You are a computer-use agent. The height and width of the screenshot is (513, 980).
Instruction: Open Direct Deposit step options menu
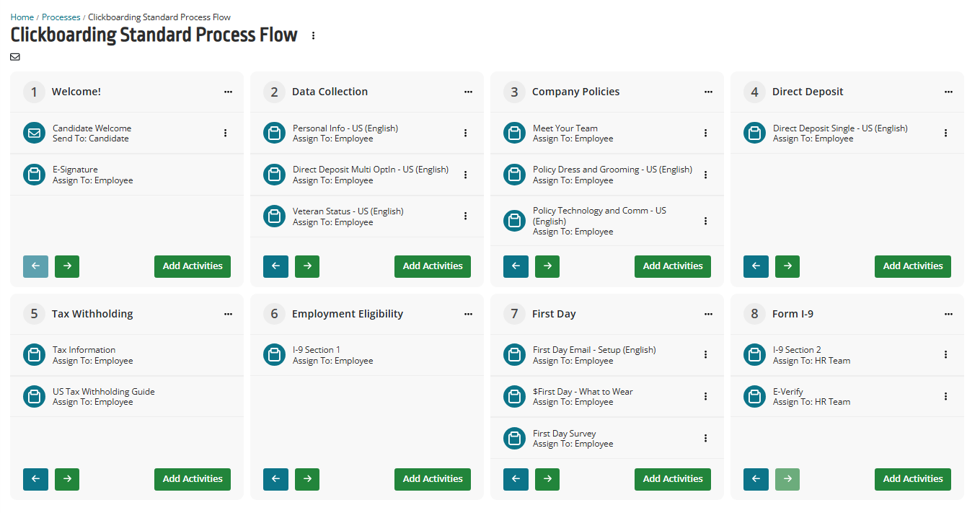pos(948,92)
